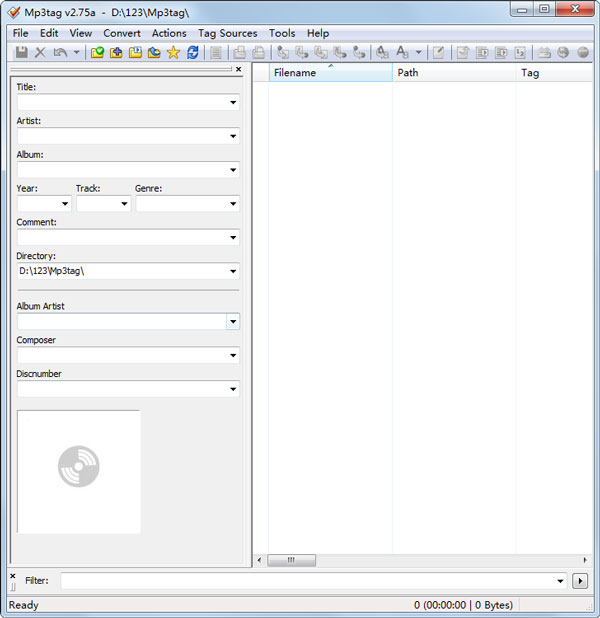The image size is (600, 618).
Task: Expand the Composer field dropdown
Action: pyautogui.click(x=233, y=356)
